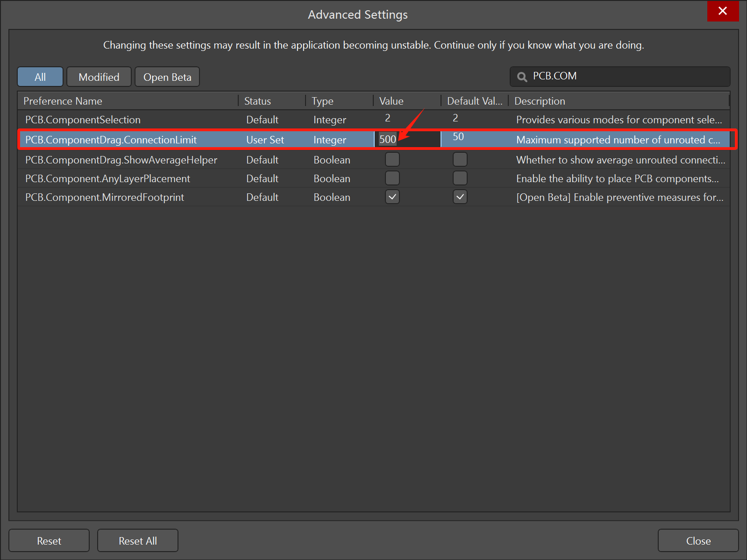Close the Advanced Settings dialog window
Screen dimensions: 747x560
tap(722, 11)
